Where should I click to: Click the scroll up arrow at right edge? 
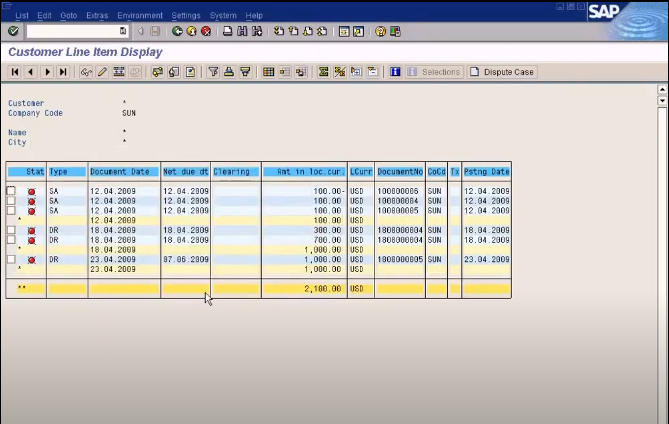(662, 89)
